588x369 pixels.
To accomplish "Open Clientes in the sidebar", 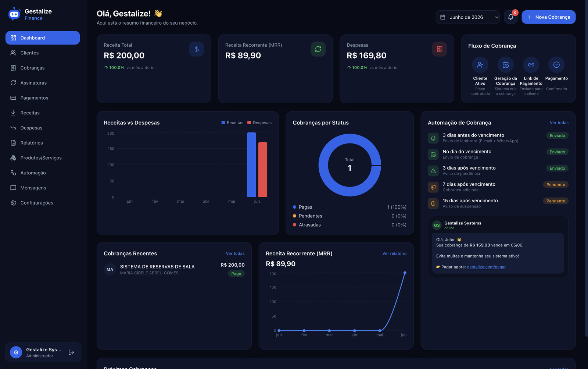I will click(x=43, y=53).
